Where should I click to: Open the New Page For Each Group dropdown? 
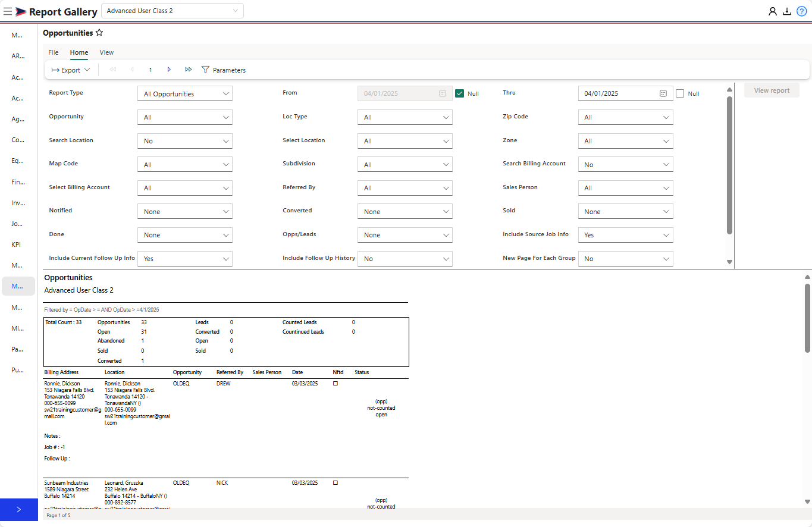point(626,259)
